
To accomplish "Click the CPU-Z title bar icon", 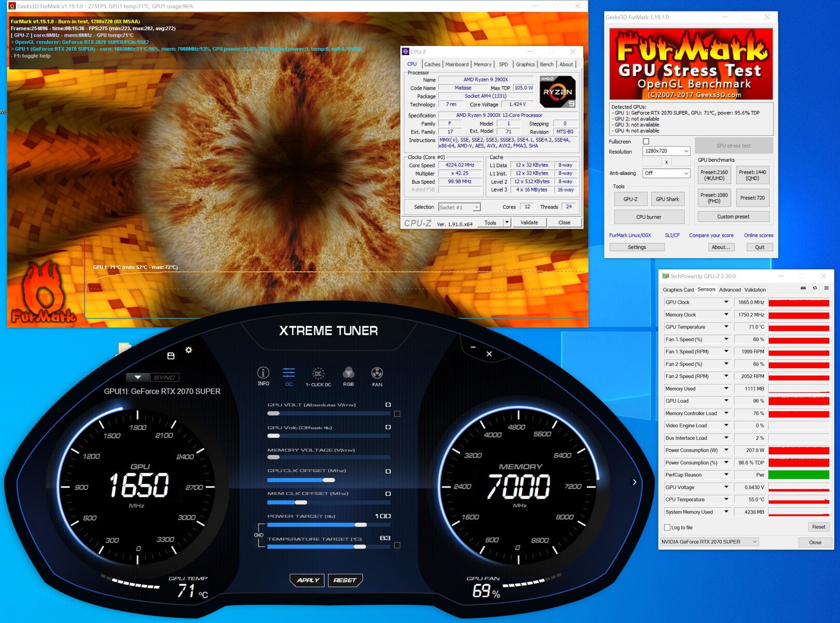I will click(406, 51).
